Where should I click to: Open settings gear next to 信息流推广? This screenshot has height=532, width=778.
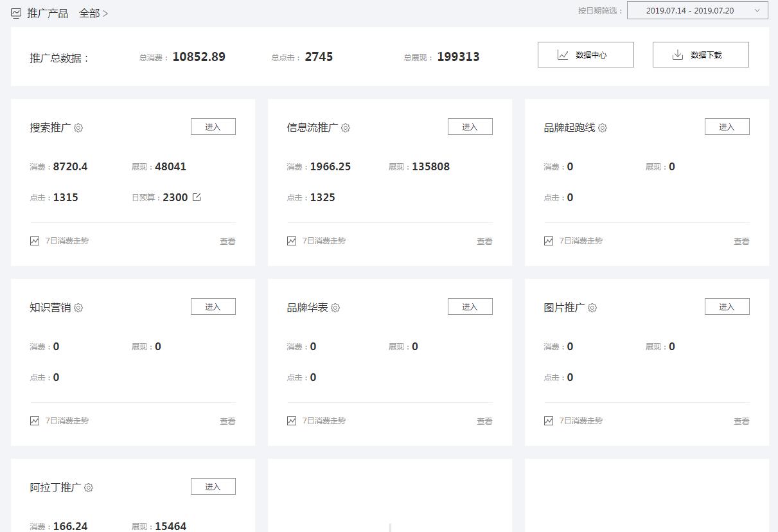coord(346,128)
